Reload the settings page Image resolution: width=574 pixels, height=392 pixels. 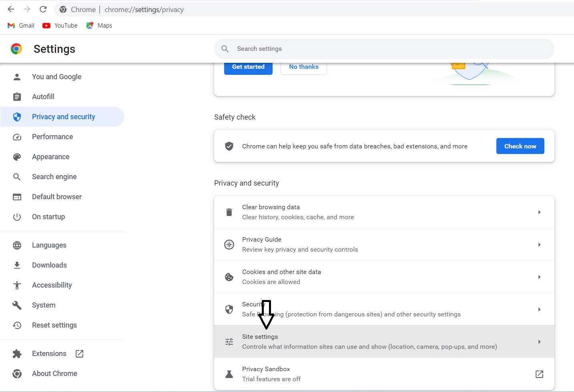click(x=43, y=9)
